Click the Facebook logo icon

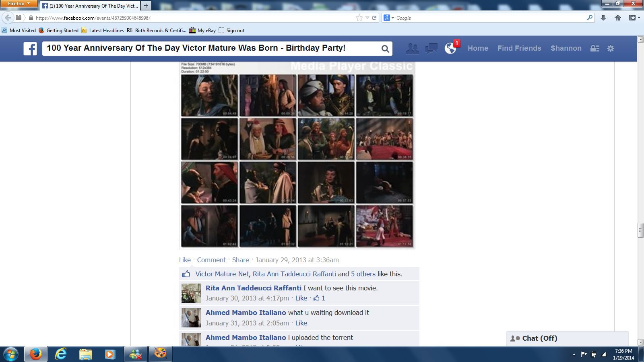click(x=30, y=49)
